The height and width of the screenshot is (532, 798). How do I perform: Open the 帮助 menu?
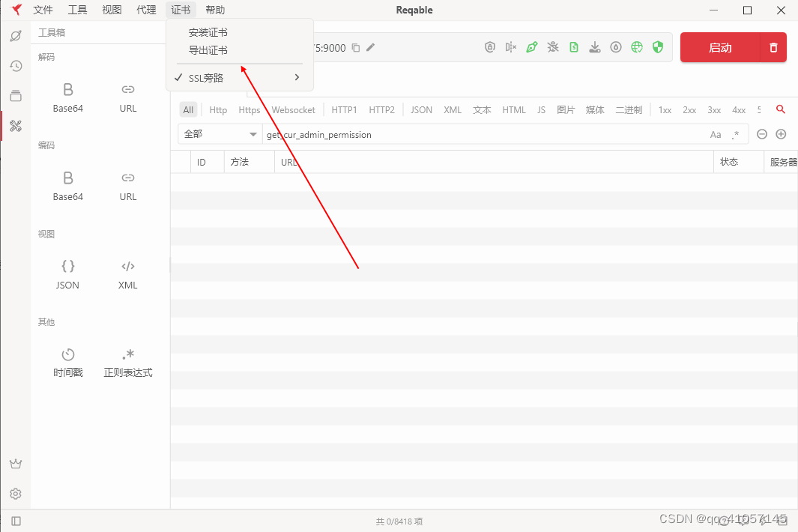click(215, 10)
